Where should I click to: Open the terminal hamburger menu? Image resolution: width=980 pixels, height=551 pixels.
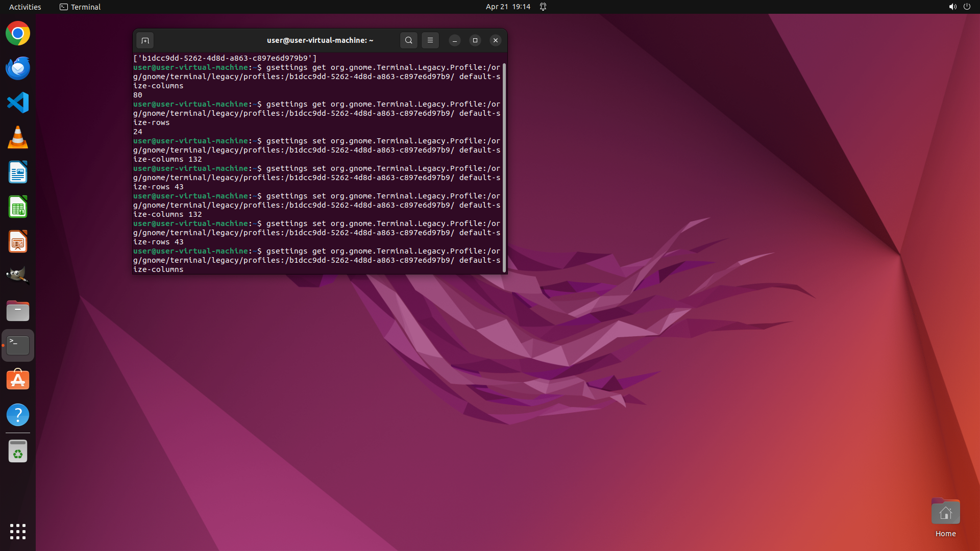430,40
